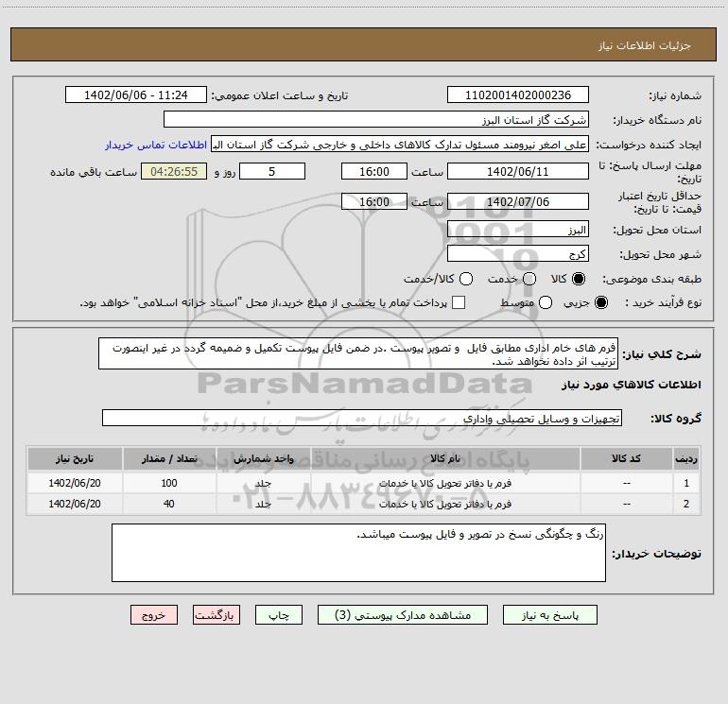The width and height of the screenshot is (728, 704).
Task: Open the اطلاعات تماس خریدار link
Action: [156, 145]
